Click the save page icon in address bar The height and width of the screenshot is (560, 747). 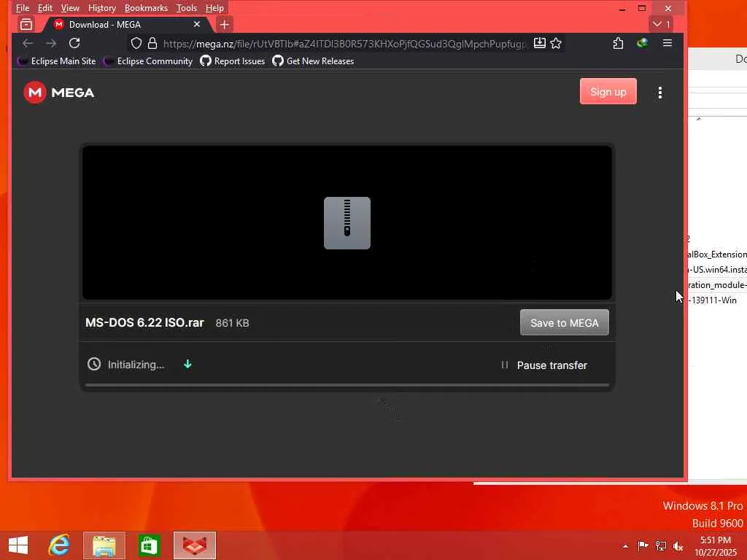[539, 43]
